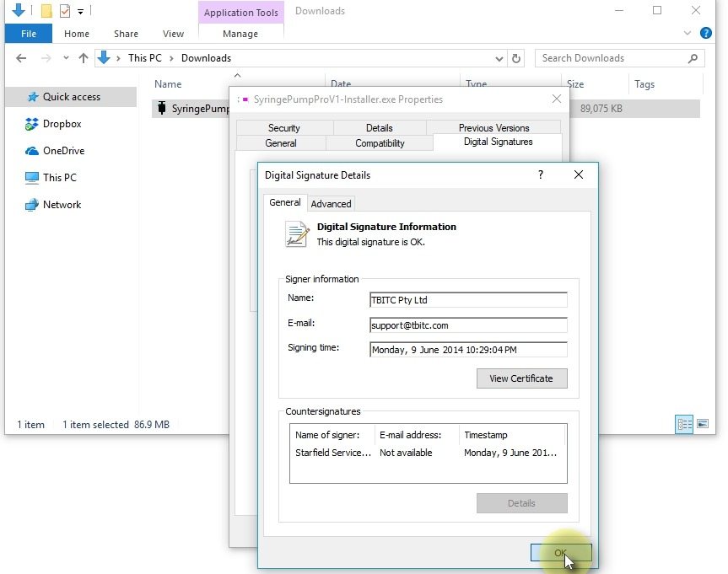Image resolution: width=728 pixels, height=574 pixels.
Task: Click the View Certificate button
Action: [x=521, y=378]
